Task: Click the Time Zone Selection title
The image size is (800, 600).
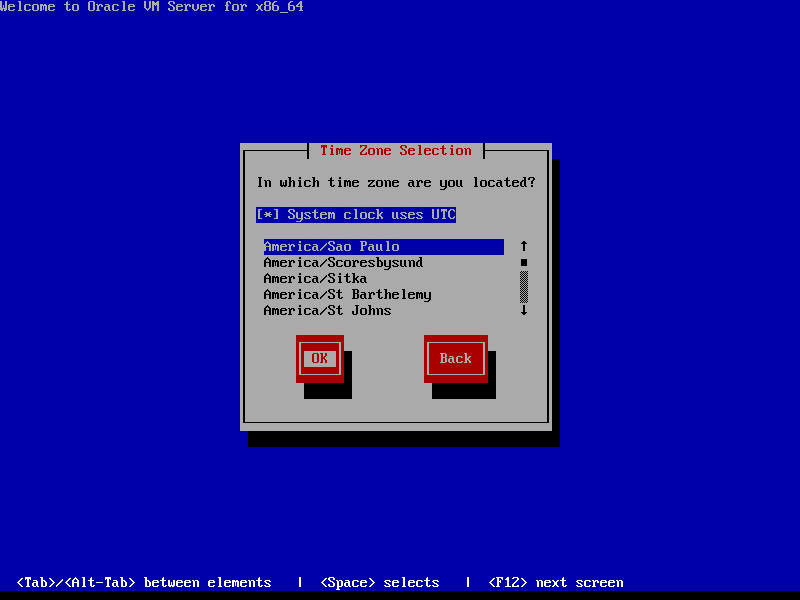Action: point(395,151)
